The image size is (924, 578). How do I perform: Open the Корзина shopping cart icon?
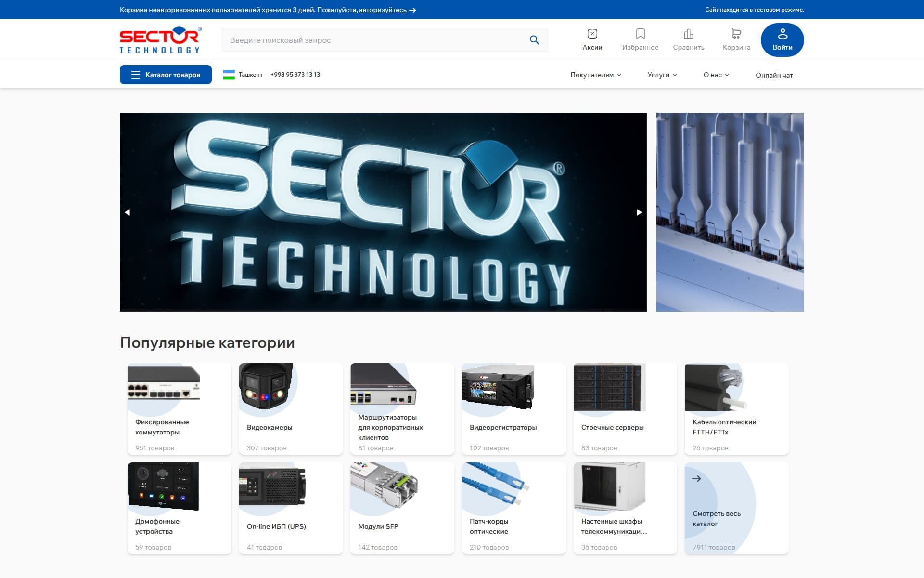[736, 39]
